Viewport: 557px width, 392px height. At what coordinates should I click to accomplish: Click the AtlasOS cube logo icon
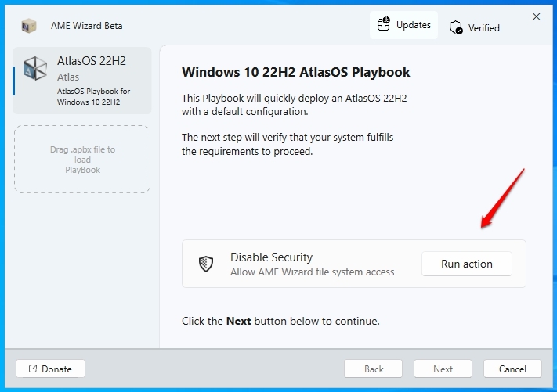(x=34, y=68)
